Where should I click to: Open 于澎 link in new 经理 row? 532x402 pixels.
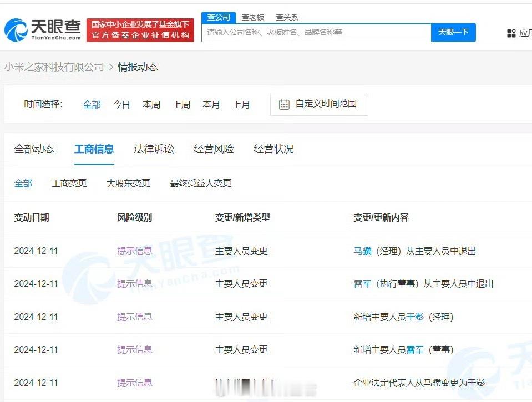(415, 317)
